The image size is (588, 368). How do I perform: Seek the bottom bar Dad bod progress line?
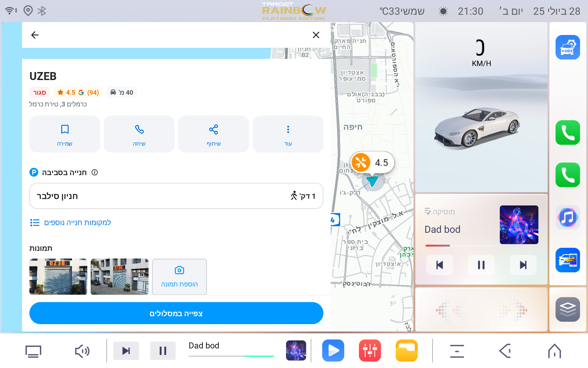231,356
